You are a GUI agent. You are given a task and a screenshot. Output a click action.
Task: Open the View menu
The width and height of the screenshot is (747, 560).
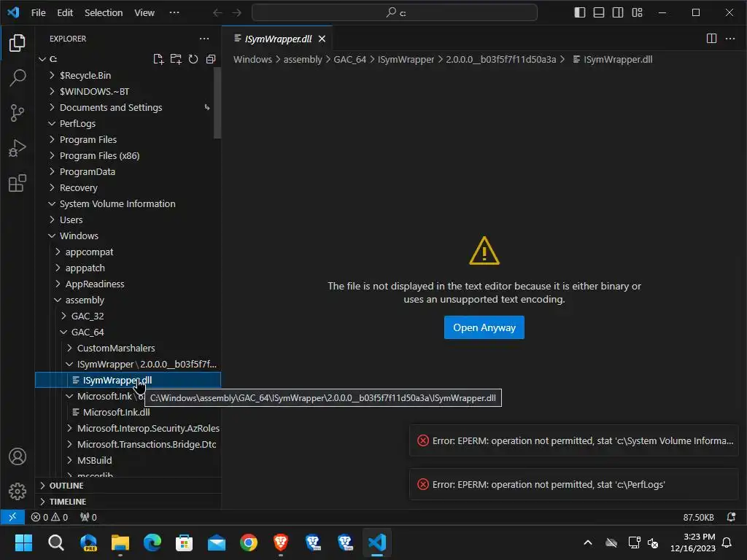(144, 12)
